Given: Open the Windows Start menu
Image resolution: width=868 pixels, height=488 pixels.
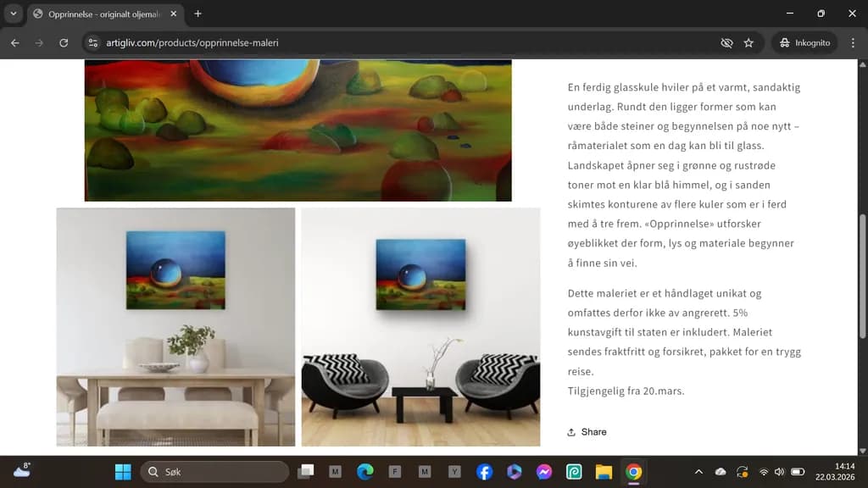Looking at the screenshot, I should point(123,472).
